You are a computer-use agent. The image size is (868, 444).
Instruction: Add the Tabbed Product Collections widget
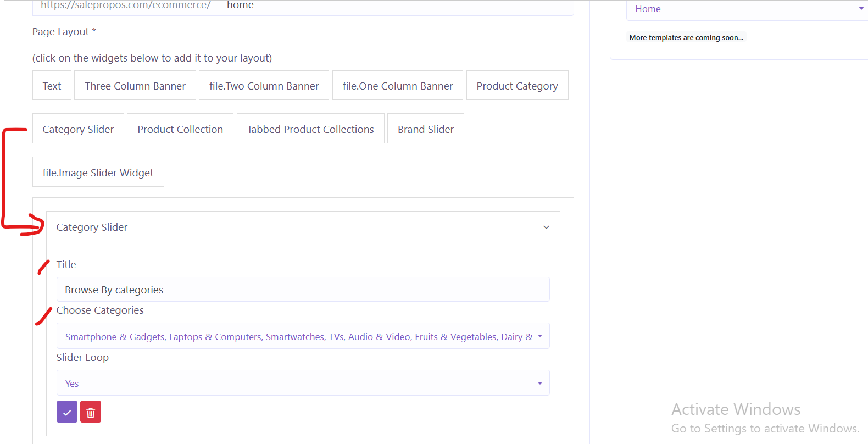click(310, 129)
